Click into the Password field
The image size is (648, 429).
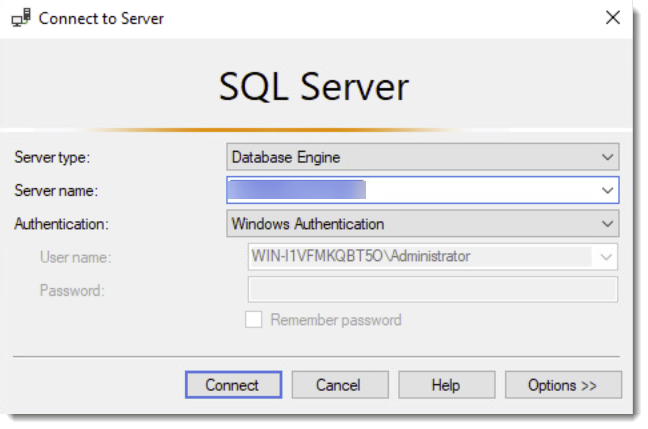433,290
